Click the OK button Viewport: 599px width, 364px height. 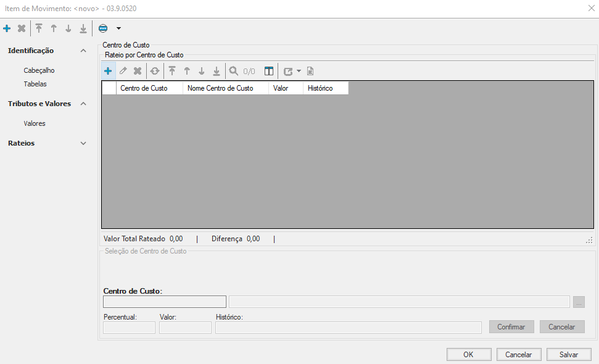coord(469,355)
